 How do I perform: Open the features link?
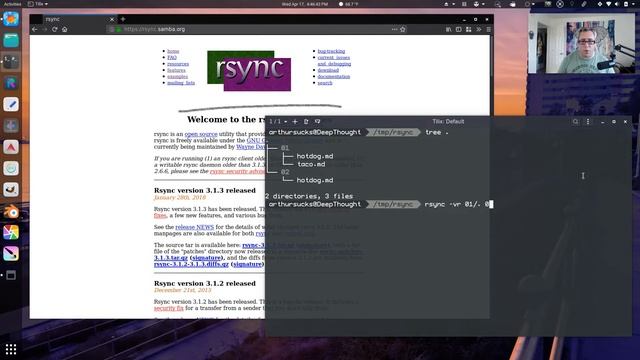click(x=176, y=70)
